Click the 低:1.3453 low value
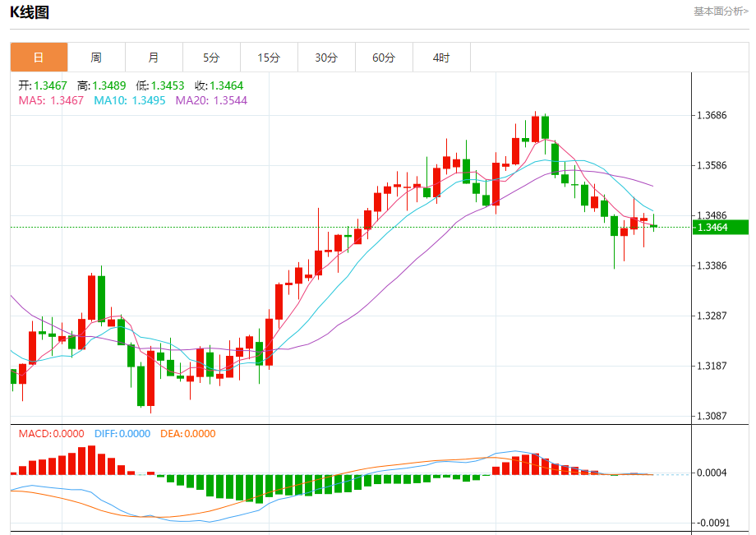Screen dimensions: 756x535 [160, 85]
